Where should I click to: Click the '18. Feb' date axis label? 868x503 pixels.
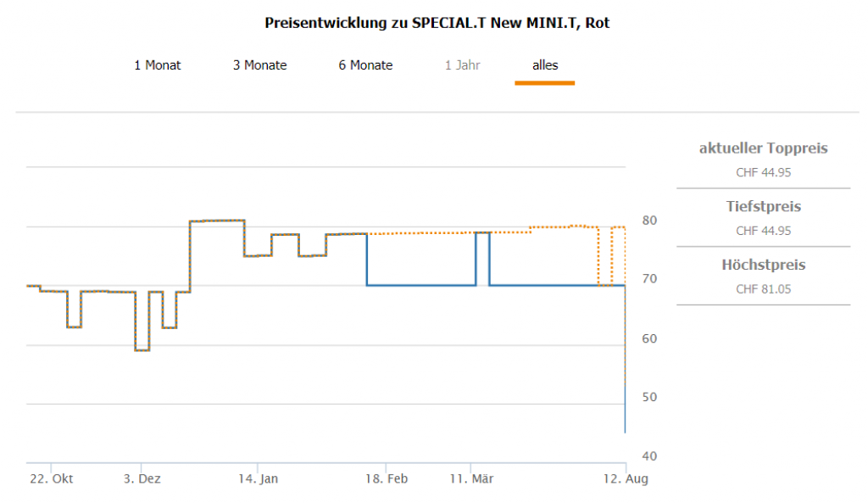click(x=386, y=479)
